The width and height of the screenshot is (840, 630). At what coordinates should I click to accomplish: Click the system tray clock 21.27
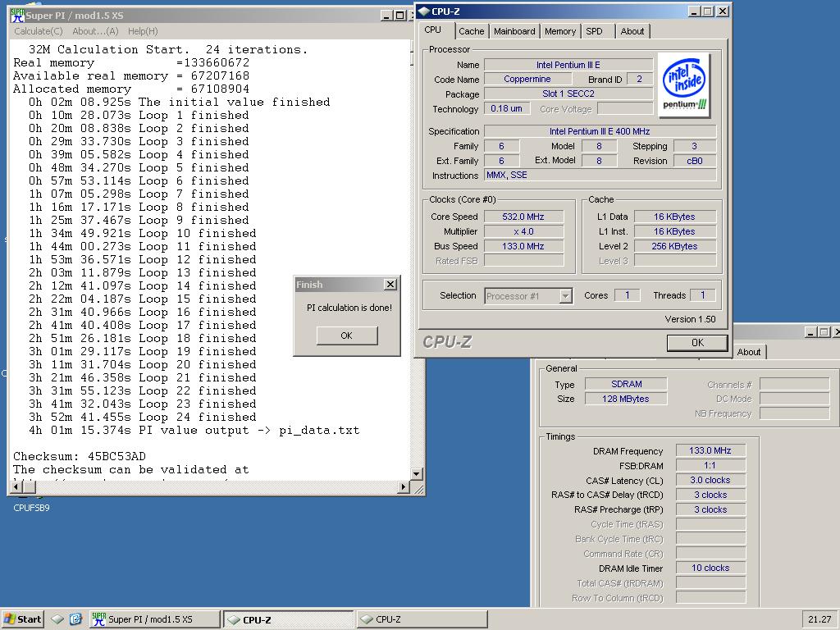[819, 619]
